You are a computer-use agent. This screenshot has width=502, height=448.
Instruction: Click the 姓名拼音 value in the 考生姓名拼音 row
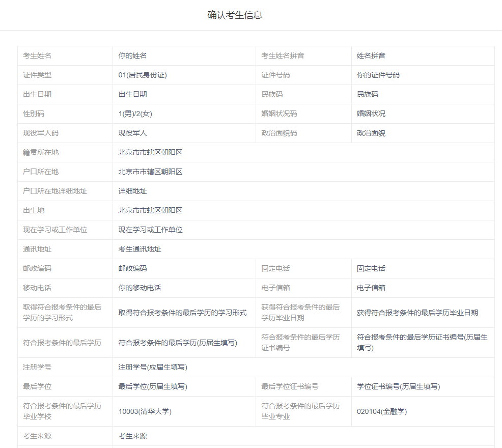pos(371,55)
